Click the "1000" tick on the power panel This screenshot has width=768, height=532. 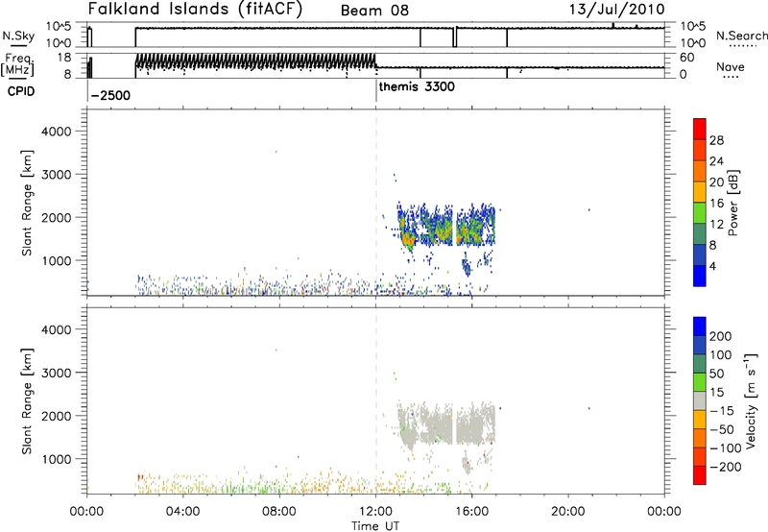click(56, 260)
